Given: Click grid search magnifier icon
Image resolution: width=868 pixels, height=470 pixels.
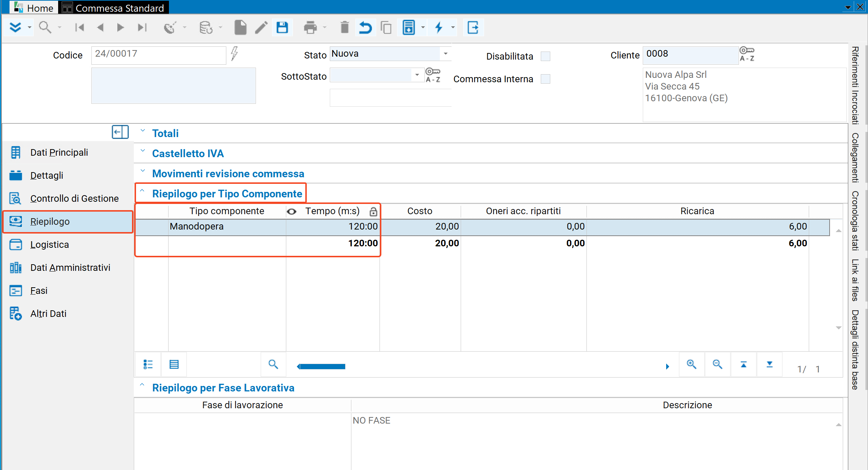Looking at the screenshot, I should [273, 364].
